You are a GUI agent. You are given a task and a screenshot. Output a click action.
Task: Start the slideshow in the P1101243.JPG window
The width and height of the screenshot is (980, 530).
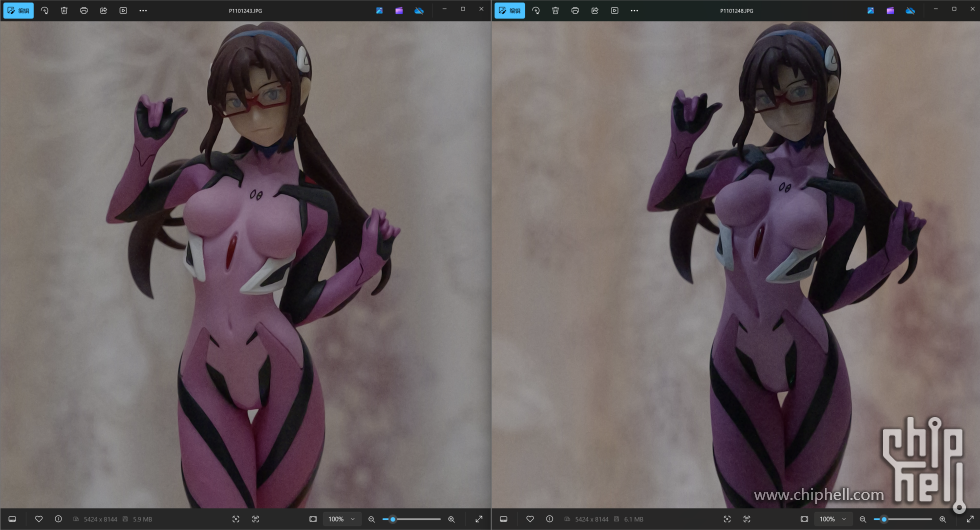pyautogui.click(x=123, y=11)
